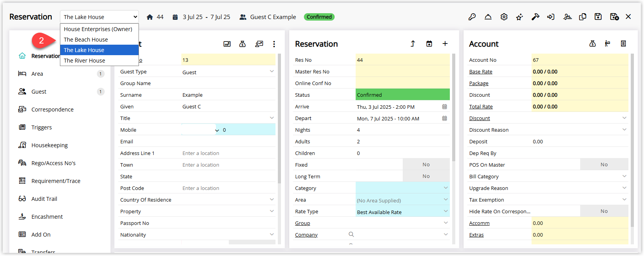Expand the Rate Type dropdown

[x=446, y=211]
